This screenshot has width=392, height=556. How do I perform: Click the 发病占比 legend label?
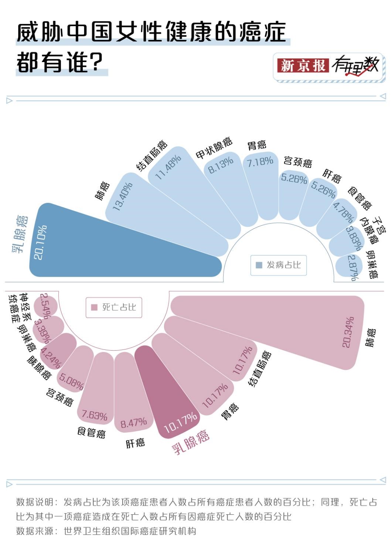pos(284,265)
